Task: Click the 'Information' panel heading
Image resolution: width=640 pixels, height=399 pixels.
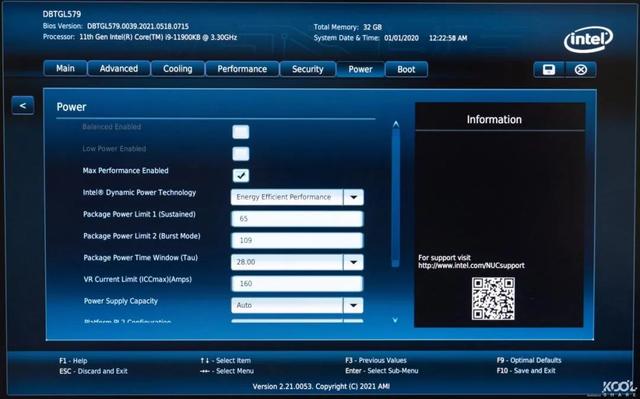Action: point(494,120)
